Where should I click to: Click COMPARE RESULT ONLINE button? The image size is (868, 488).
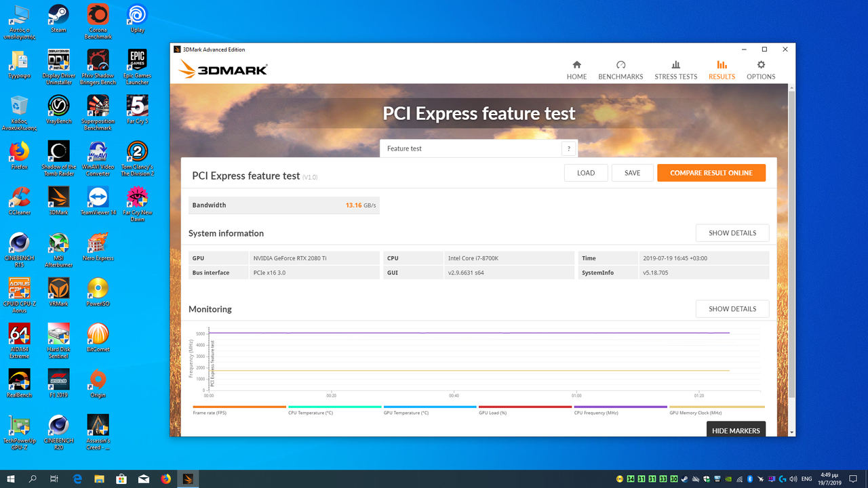(711, 173)
